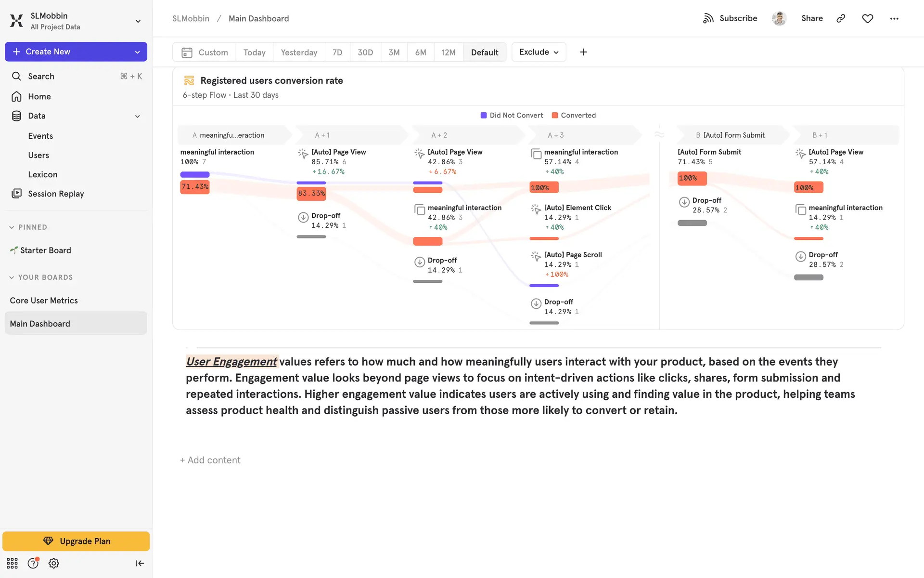Open the settings gear icon
Screen dimensions: 924x578
[x=54, y=563]
